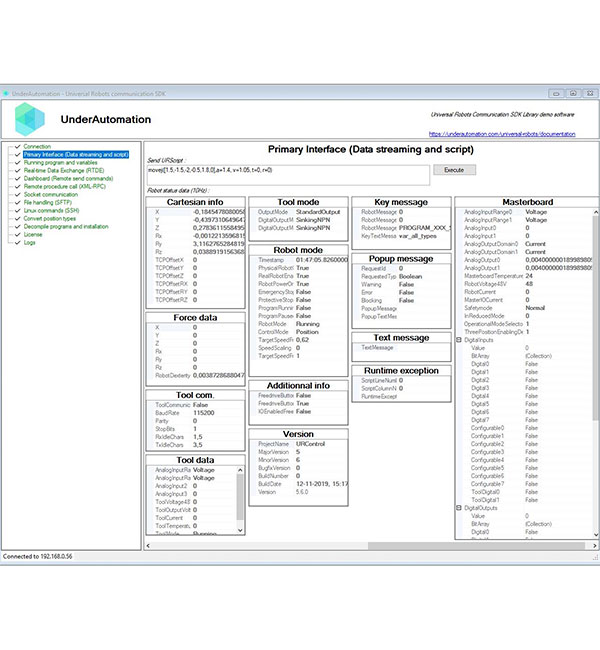Collapse the DigitalInputs group in Masterboard

tap(459, 340)
